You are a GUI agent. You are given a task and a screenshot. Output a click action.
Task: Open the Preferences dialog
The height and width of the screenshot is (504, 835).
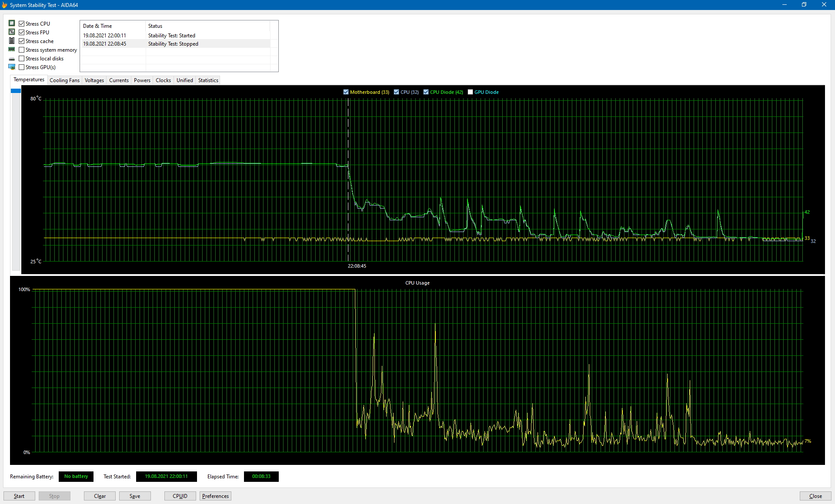coord(215,496)
